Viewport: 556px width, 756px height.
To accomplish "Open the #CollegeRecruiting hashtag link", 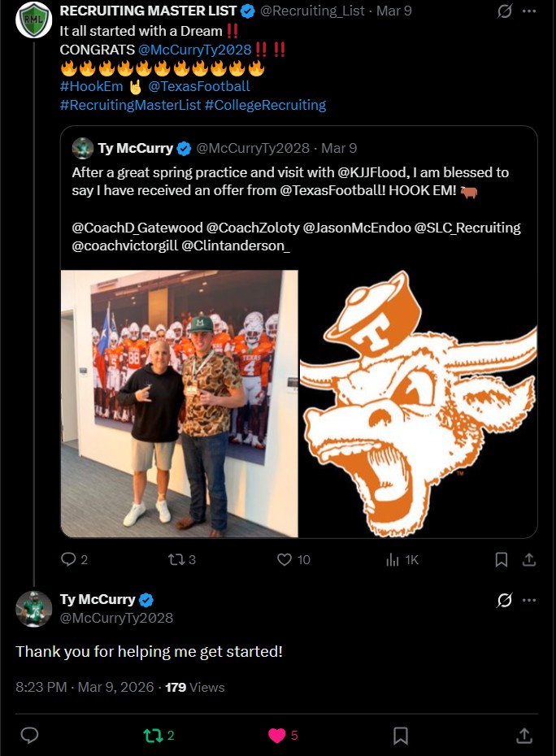I will click(x=265, y=105).
